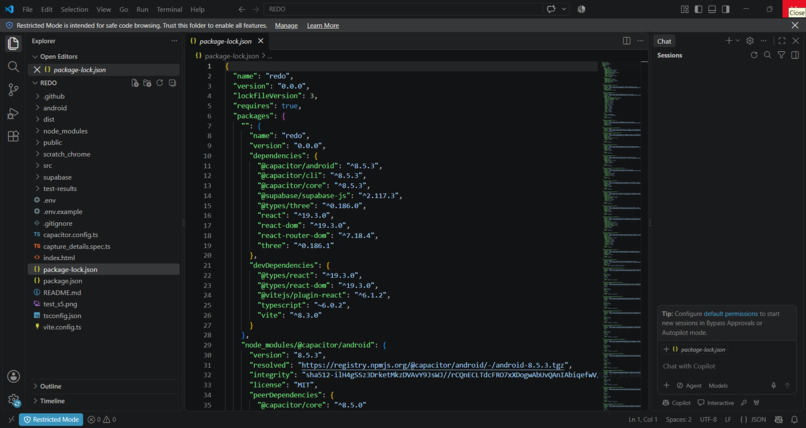Click the Restricted Mode status button
806x428 pixels.
51,419
